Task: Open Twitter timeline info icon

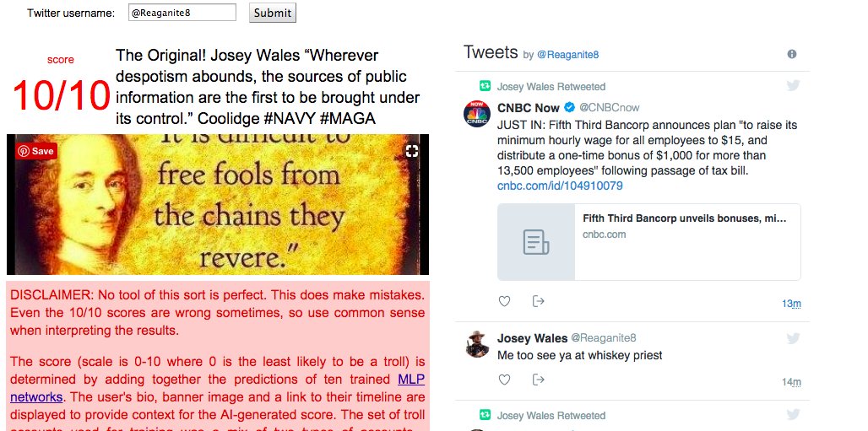Action: (792, 54)
